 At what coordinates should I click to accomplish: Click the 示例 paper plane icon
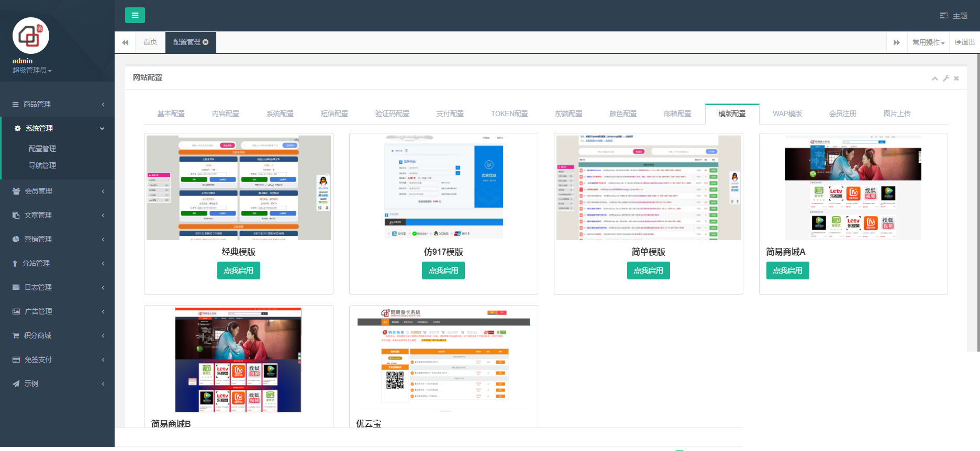pos(16,384)
